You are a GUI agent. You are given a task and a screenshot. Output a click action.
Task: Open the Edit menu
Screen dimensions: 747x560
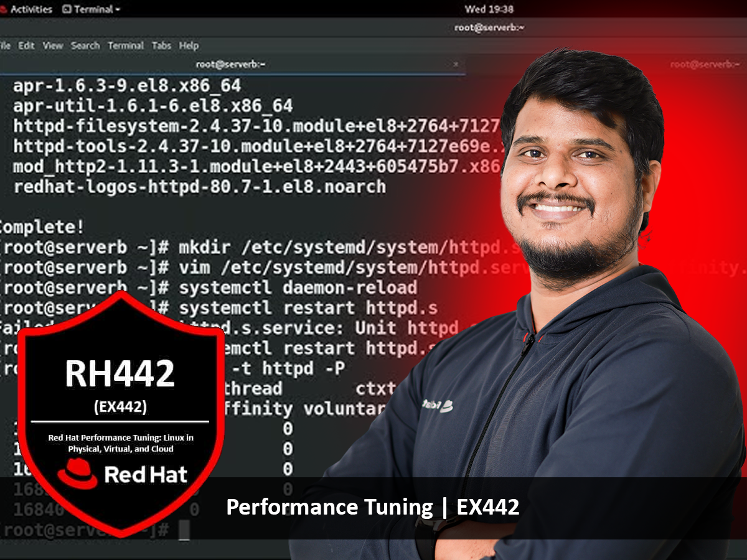pos(26,45)
